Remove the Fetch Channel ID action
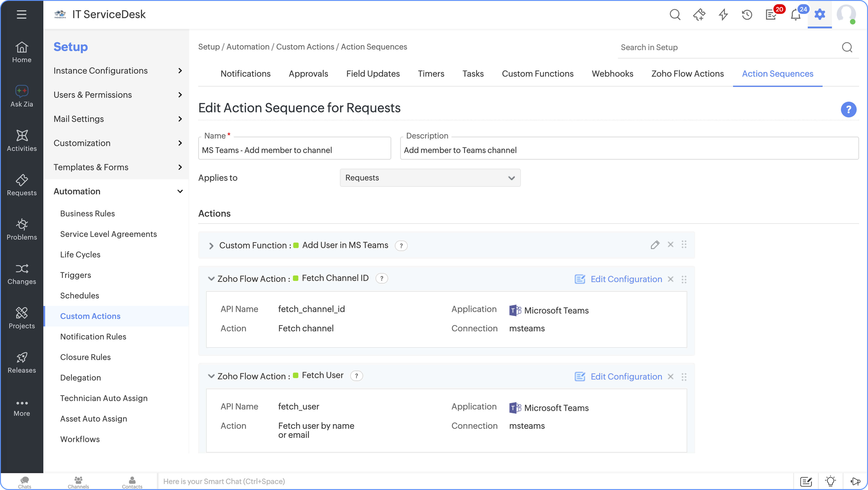Viewport: 868px width, 490px height. pos(671,279)
